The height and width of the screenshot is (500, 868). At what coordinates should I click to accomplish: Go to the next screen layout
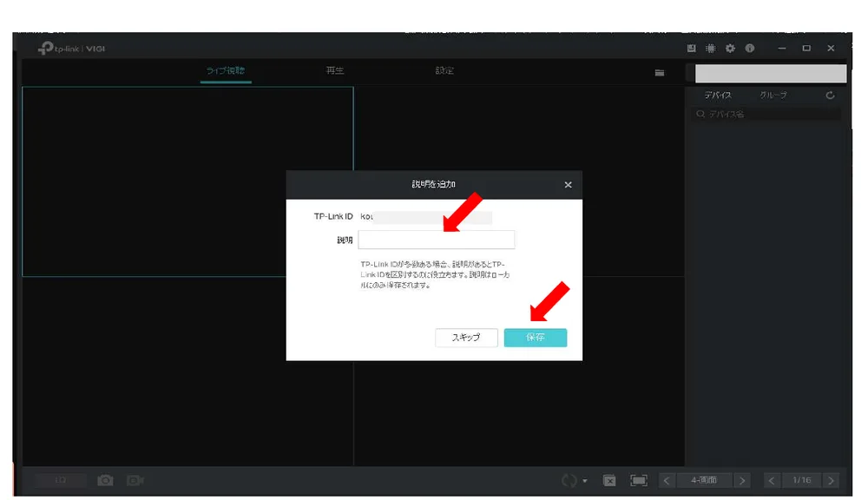pyautogui.click(x=742, y=480)
